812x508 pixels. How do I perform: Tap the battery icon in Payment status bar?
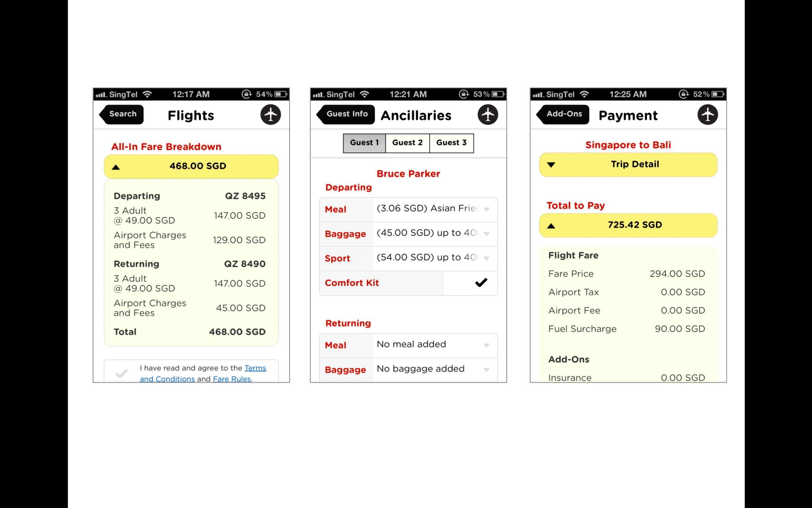tap(718, 94)
